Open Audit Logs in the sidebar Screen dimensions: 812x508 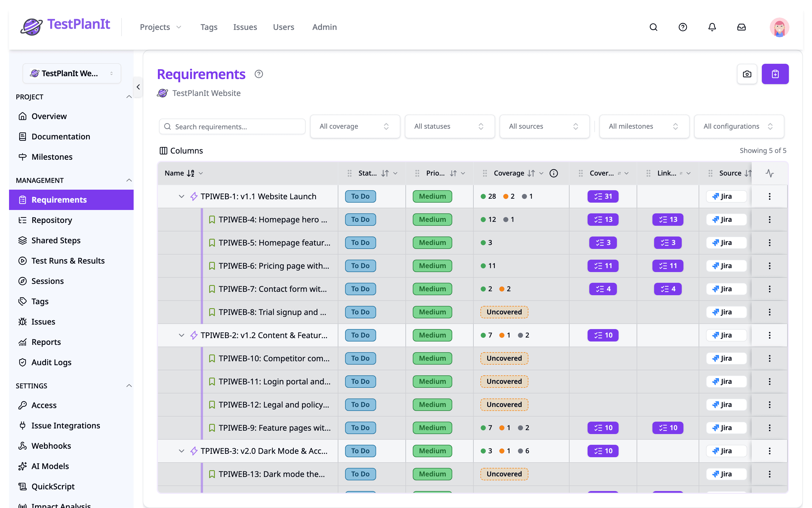click(x=71, y=362)
